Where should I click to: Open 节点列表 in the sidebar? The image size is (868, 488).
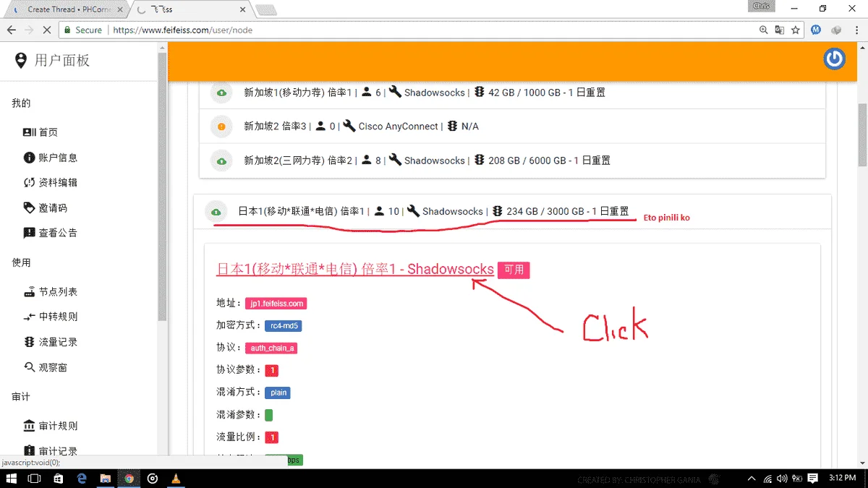coord(51,292)
